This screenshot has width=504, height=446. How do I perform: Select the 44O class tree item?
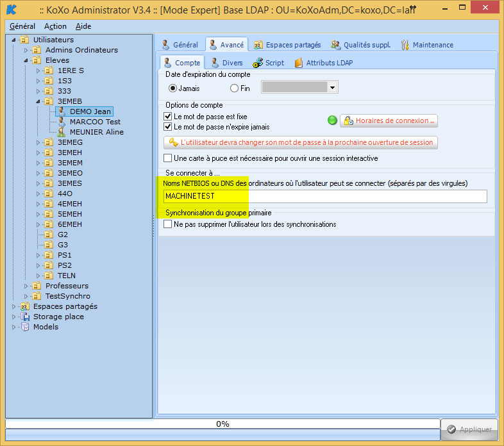point(65,194)
